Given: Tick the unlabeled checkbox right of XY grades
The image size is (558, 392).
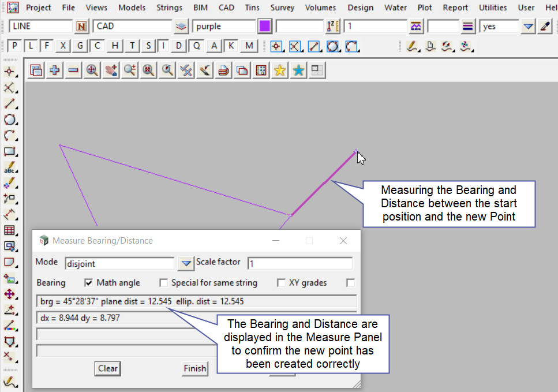Looking at the screenshot, I should pyautogui.click(x=350, y=283).
